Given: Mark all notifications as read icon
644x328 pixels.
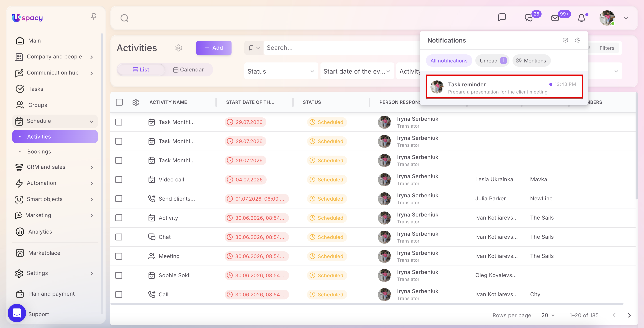Looking at the screenshot, I should 565,40.
